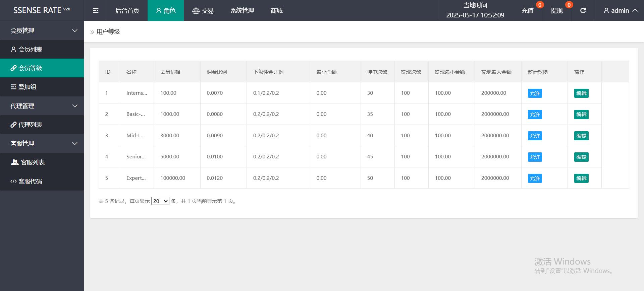Click the local time display 2025-05-17
Screen dimensions: 644x291
point(475,15)
